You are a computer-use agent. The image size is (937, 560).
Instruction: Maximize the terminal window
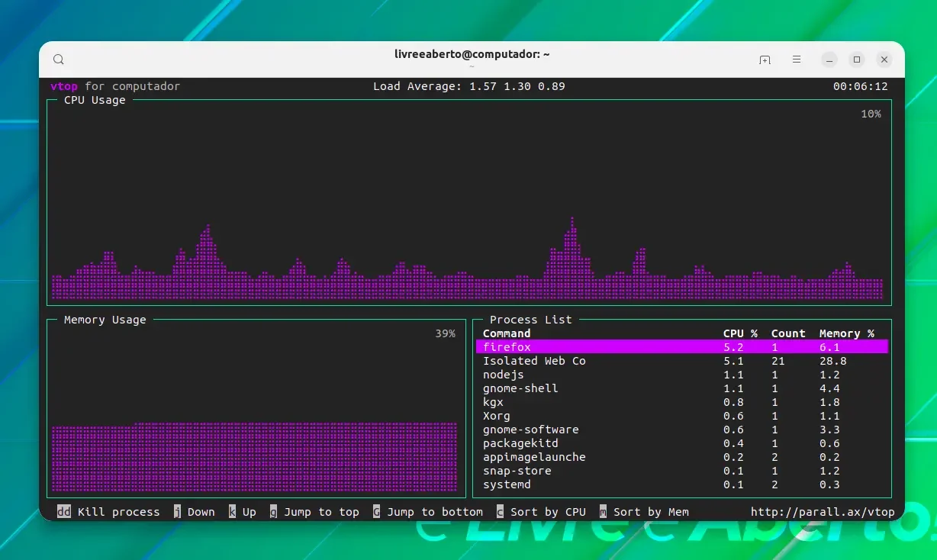click(x=857, y=60)
